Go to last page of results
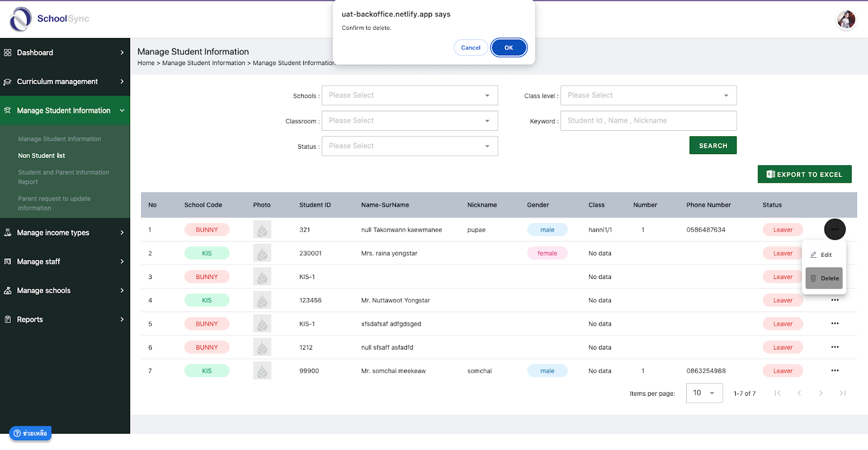 (x=843, y=393)
